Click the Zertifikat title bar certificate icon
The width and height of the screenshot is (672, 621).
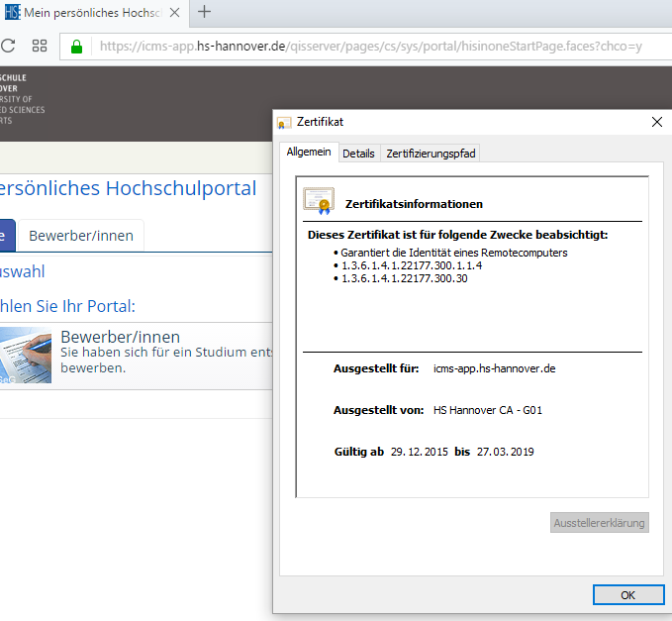[x=284, y=123]
